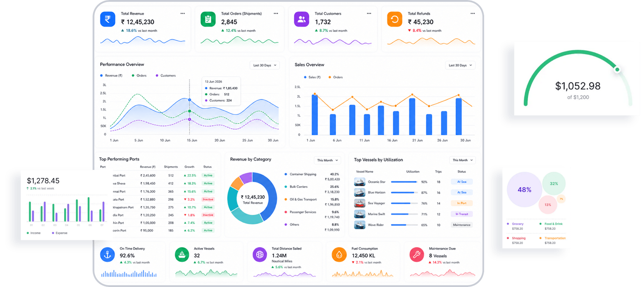Click the In Port status badge
This screenshot has height=287, width=644.
click(x=462, y=203)
